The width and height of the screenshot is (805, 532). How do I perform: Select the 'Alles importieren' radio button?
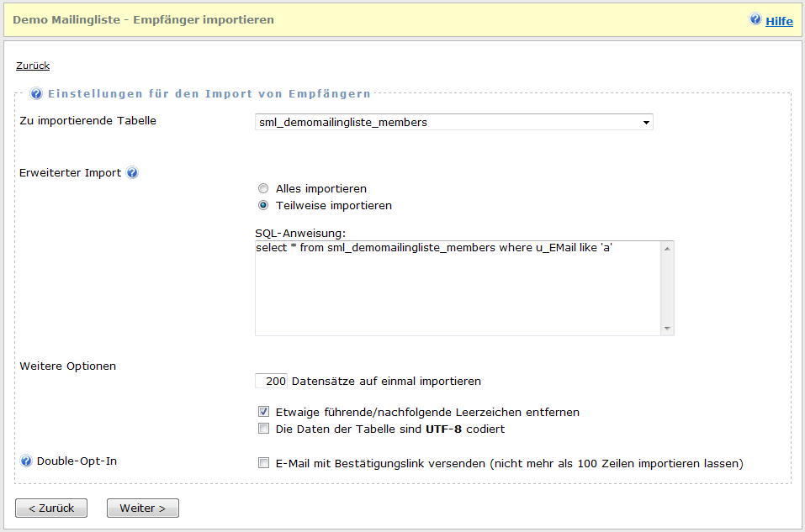(x=263, y=189)
